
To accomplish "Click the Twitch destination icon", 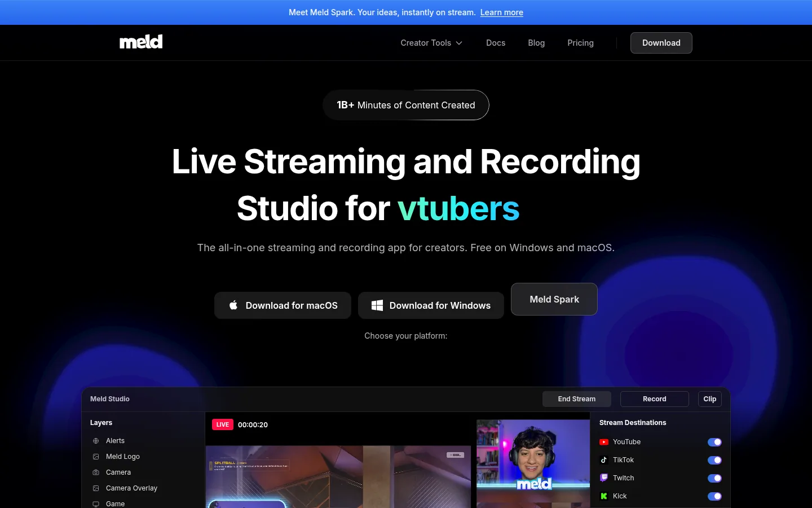I will (x=604, y=478).
